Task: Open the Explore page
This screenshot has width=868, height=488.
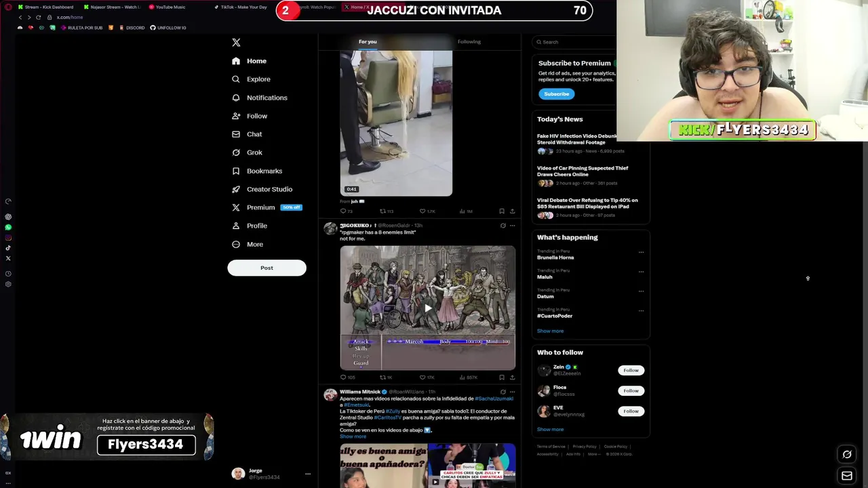Action: 251,79
